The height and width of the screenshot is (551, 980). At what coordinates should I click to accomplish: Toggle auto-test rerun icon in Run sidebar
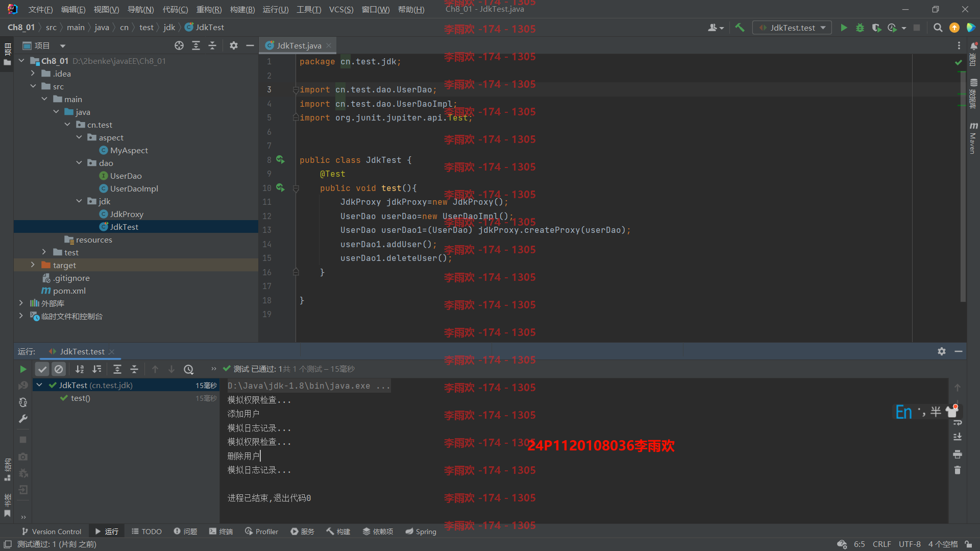tap(23, 402)
